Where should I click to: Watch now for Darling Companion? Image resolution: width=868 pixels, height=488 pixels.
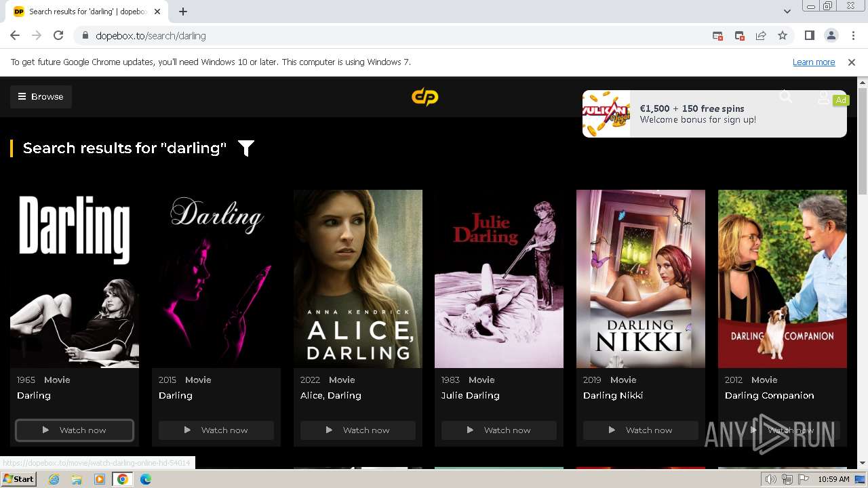(x=783, y=430)
